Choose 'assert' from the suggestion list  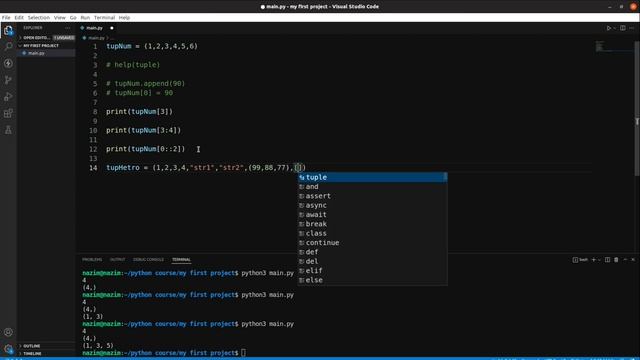pos(372,196)
